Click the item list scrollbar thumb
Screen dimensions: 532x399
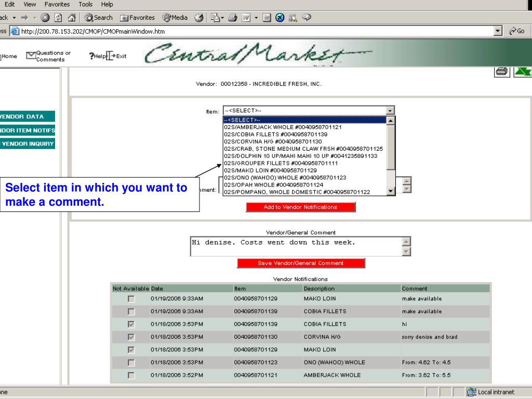click(391, 147)
